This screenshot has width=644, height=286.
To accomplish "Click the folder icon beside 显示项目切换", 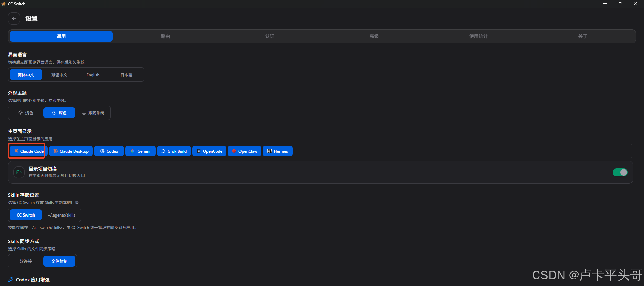I will (19, 172).
